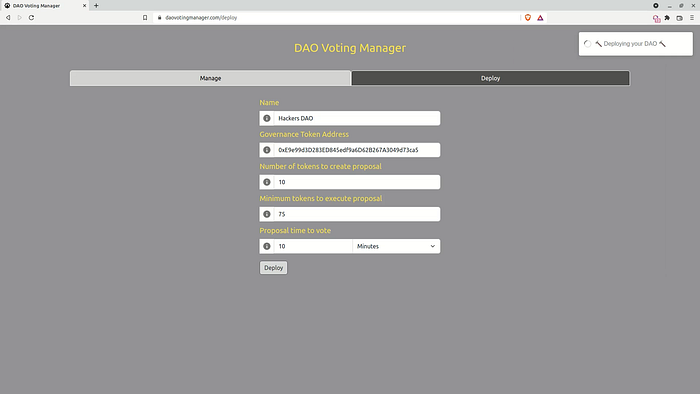Open the Brave Shields lion icon
Viewport: 700px width, 394px height.
point(528,18)
